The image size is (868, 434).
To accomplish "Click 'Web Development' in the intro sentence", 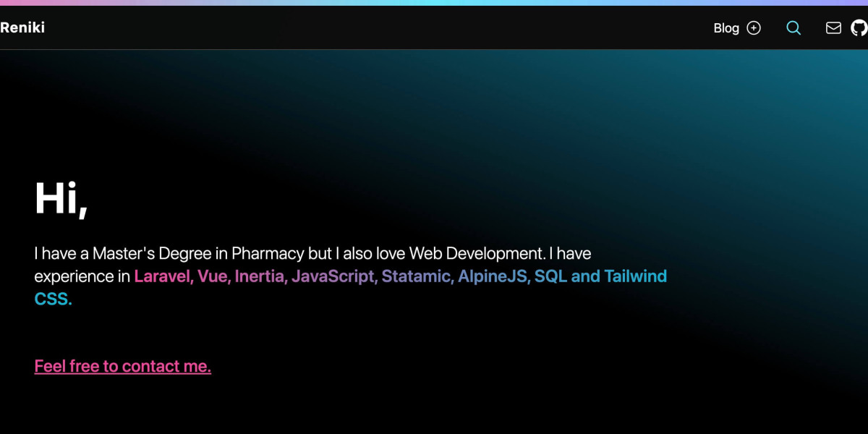I will pos(476,254).
